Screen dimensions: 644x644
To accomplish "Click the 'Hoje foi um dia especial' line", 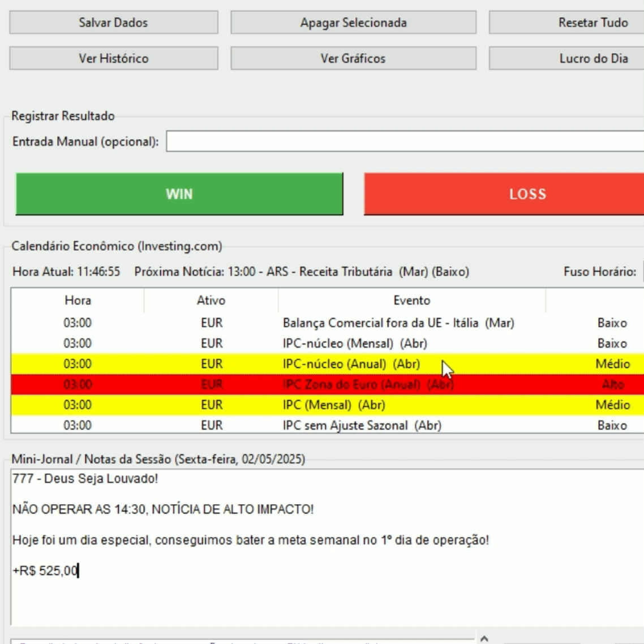I will point(251,540).
